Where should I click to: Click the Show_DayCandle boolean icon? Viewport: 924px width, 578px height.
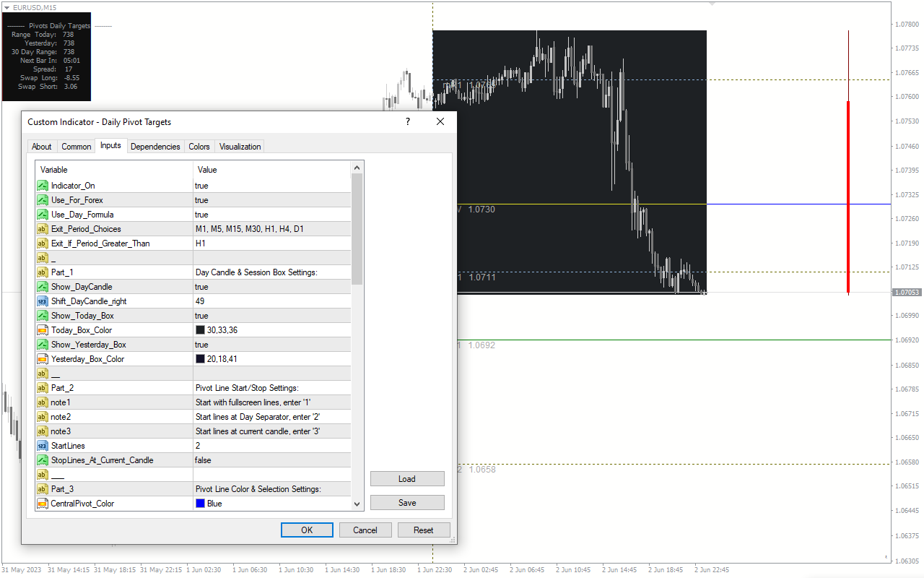coord(42,287)
